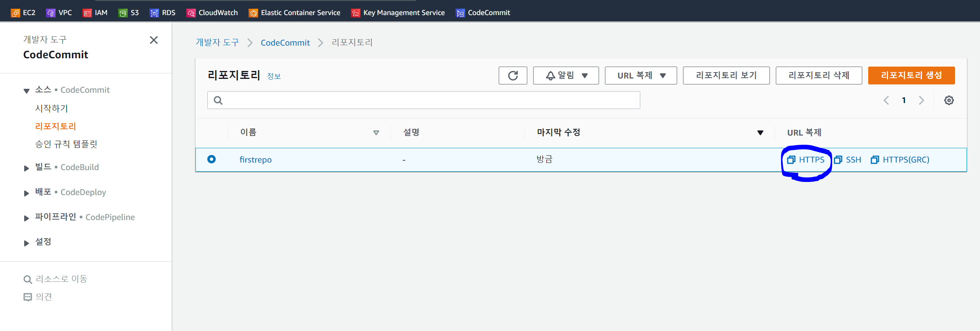Click the CodeCommit breadcrumb link
980x331 pixels.
click(285, 42)
